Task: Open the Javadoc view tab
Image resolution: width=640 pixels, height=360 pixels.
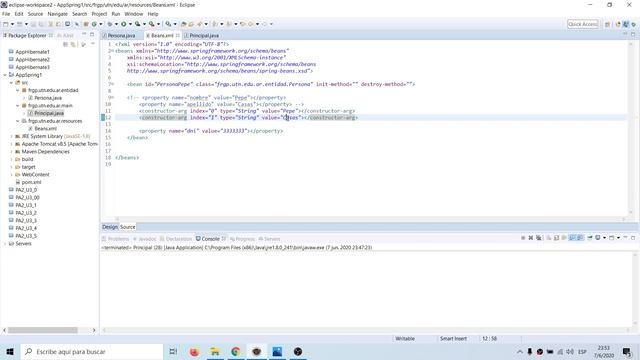Action: [144, 239]
